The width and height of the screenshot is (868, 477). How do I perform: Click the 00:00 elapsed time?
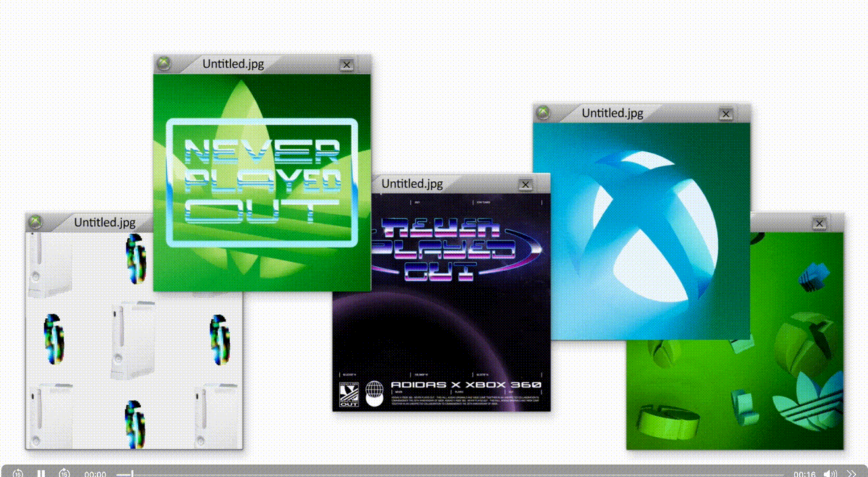coord(95,474)
